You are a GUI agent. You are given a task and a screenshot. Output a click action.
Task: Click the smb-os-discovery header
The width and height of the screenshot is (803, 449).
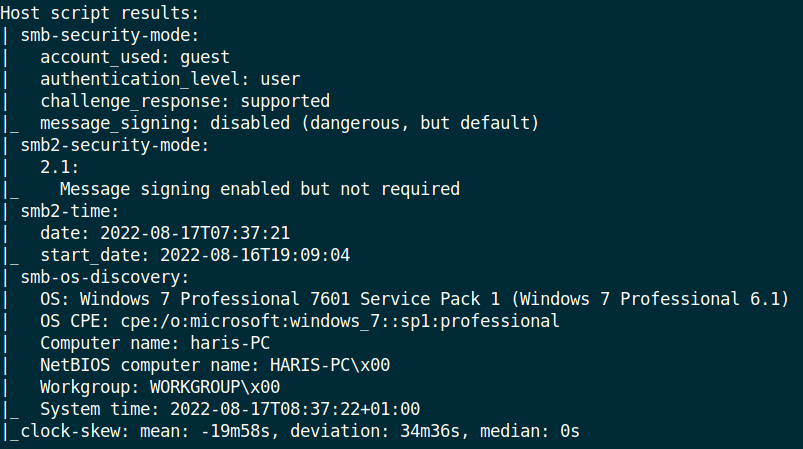105,277
